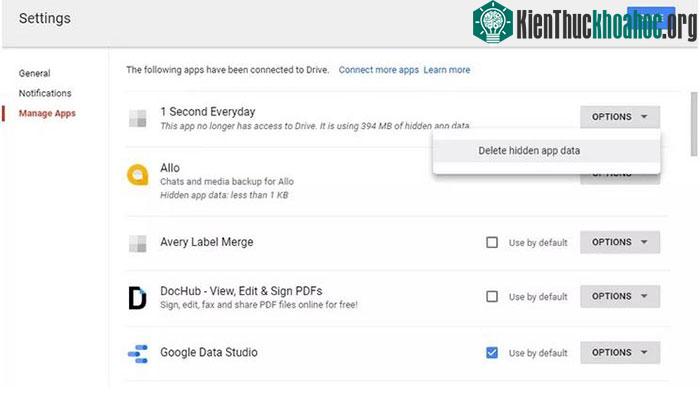Select the Manage Apps settings tab

[47, 113]
